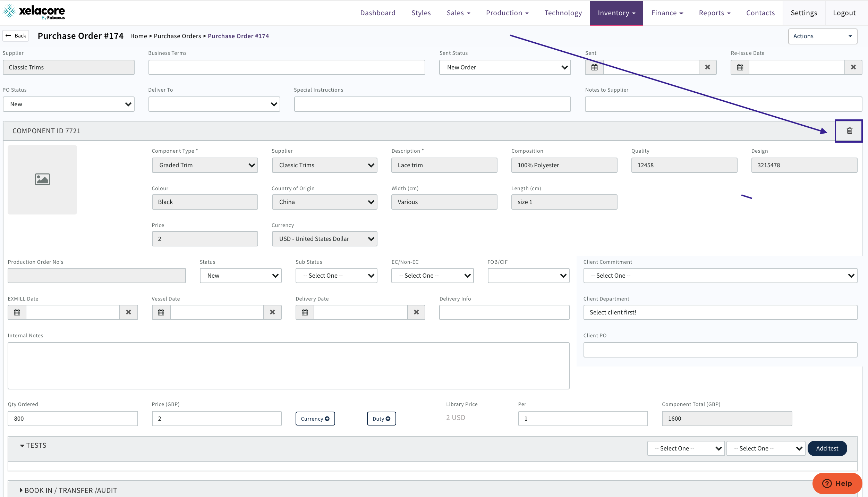Click the component image placeholder

pos(42,179)
